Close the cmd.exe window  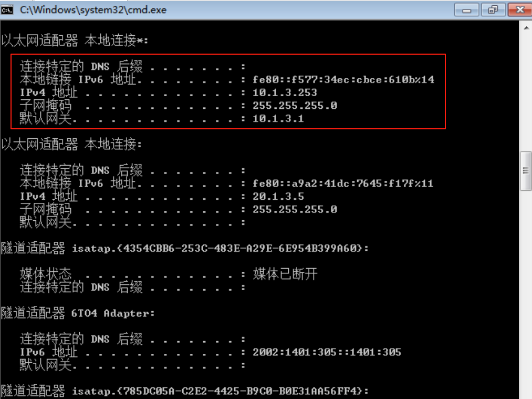tap(520, 10)
